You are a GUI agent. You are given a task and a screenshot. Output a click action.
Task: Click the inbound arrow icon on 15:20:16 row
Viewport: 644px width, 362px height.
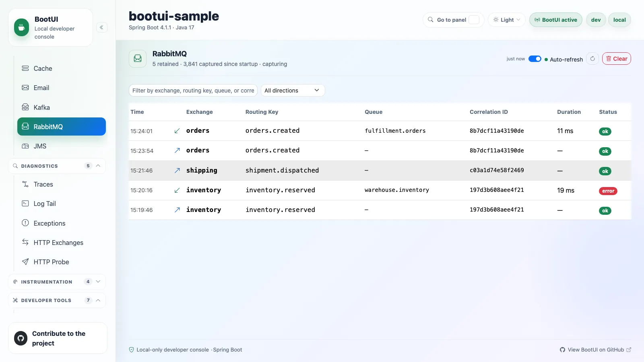(x=177, y=190)
